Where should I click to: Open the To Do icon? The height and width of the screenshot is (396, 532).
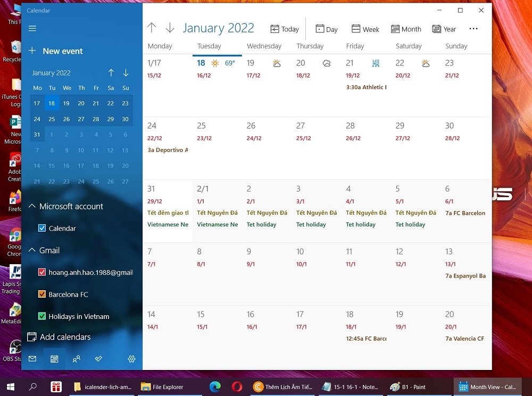tap(98, 359)
